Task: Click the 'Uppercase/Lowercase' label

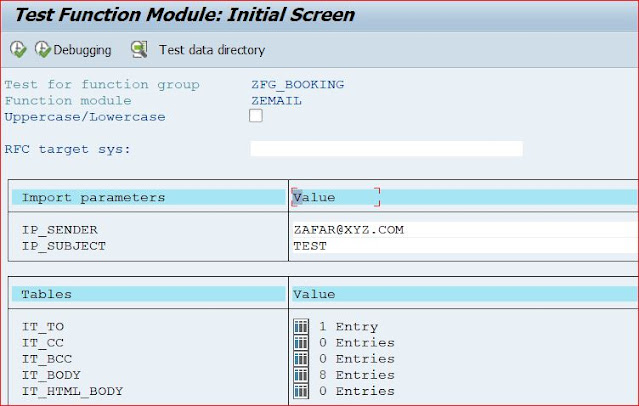Action: (x=85, y=117)
